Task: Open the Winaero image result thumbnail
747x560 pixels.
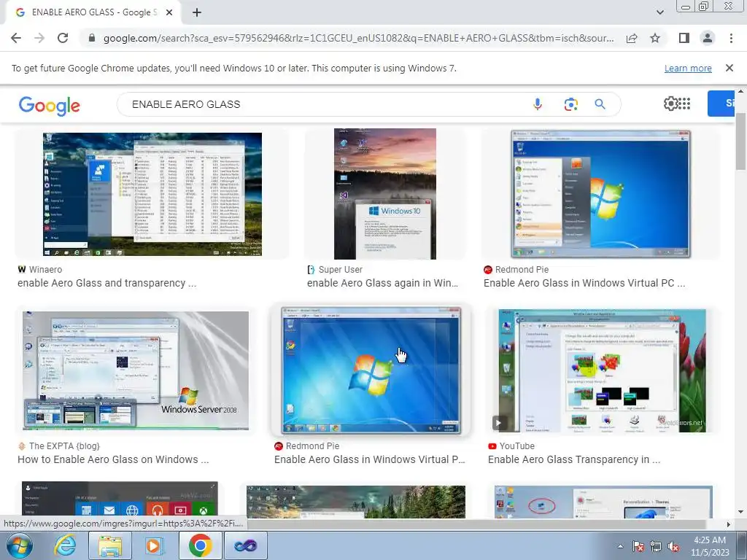Action: (x=152, y=194)
